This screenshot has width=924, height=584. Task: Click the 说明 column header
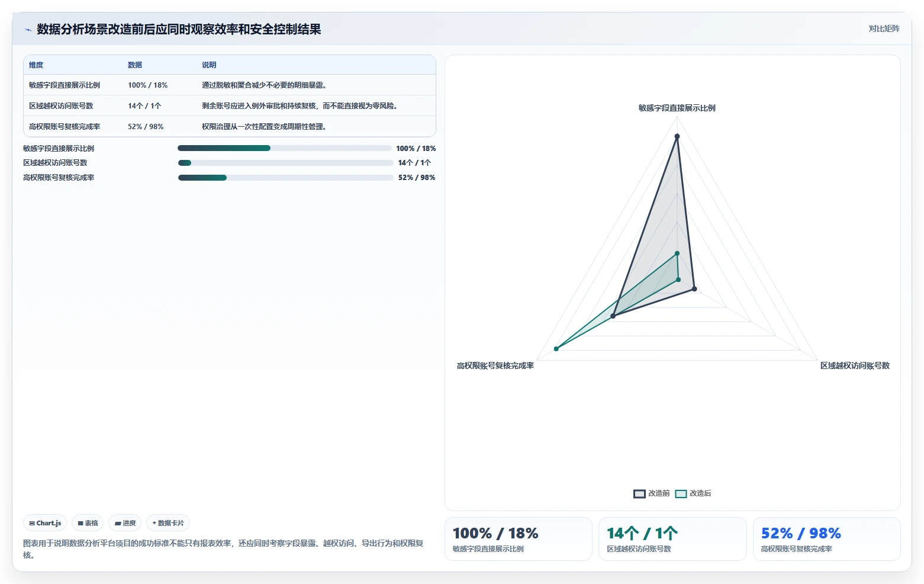pos(209,65)
